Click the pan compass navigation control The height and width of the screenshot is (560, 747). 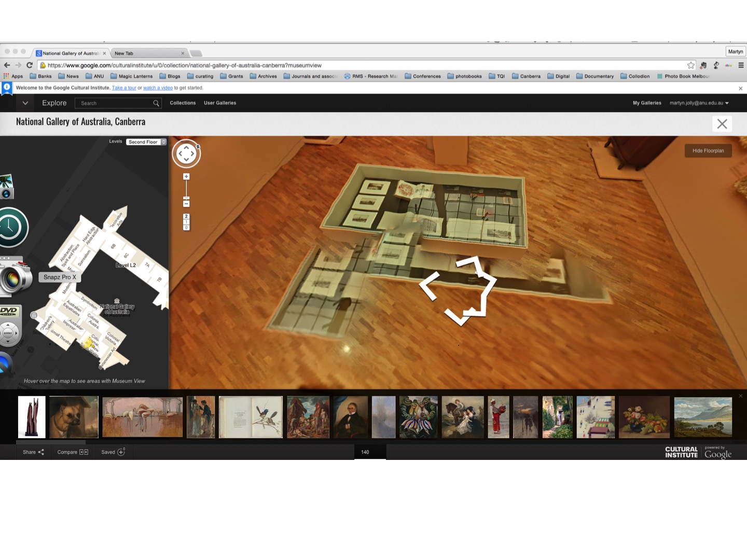186,153
